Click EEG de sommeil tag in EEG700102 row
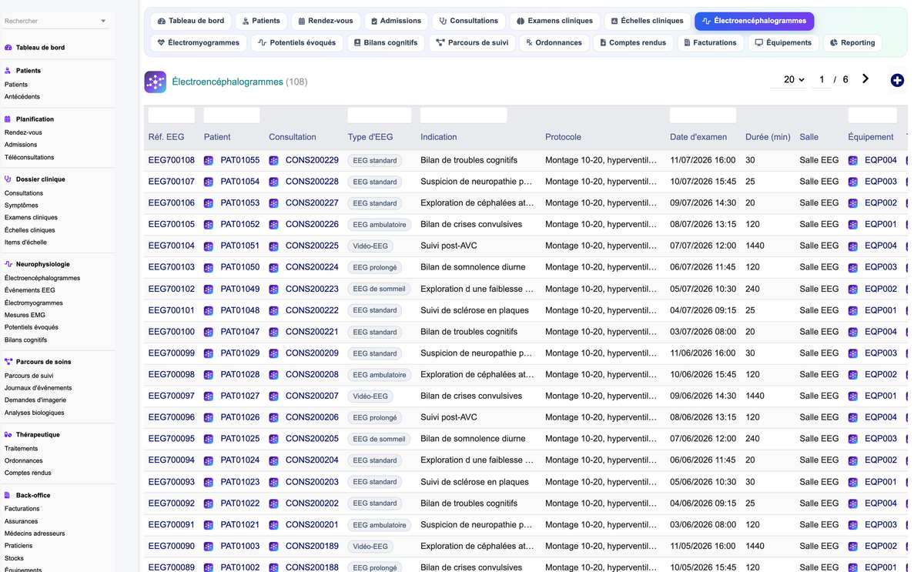Image resolution: width=924 pixels, height=572 pixels. click(380, 289)
